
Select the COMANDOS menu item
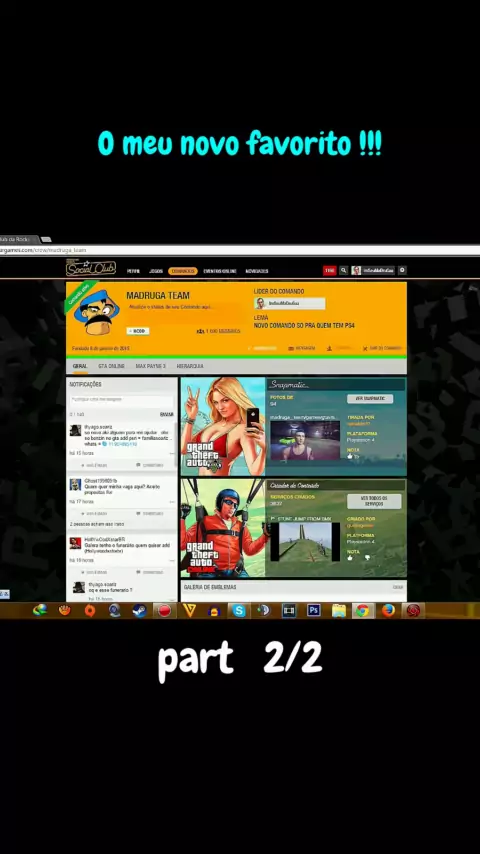(183, 271)
